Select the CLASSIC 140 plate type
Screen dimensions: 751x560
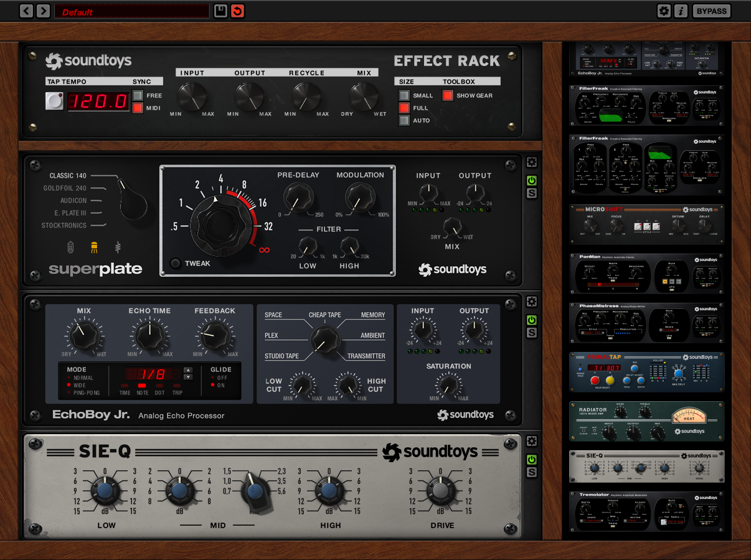[x=68, y=176]
